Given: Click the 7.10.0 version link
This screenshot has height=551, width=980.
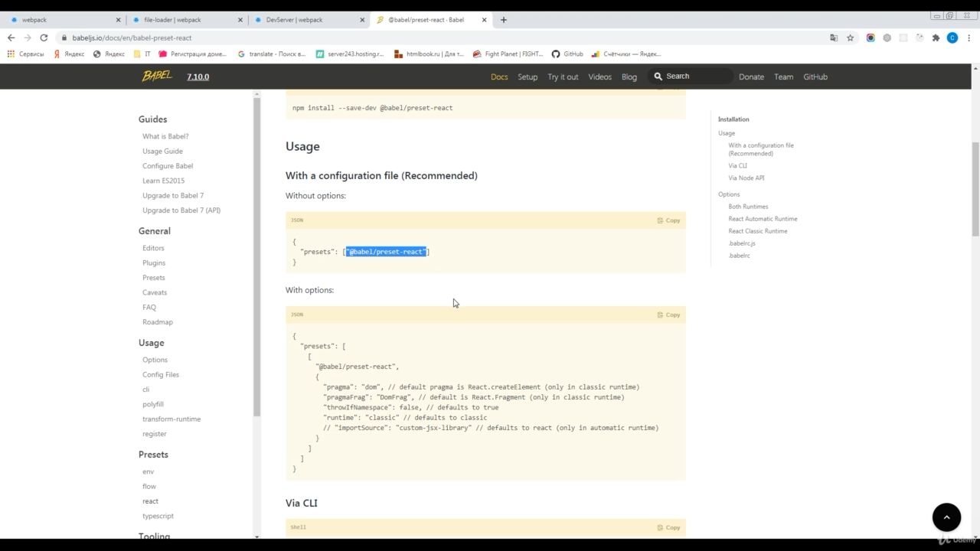Looking at the screenshot, I should tap(198, 77).
